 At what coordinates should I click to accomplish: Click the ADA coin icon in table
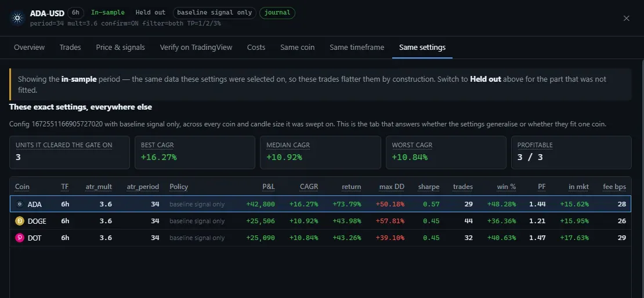pos(19,204)
